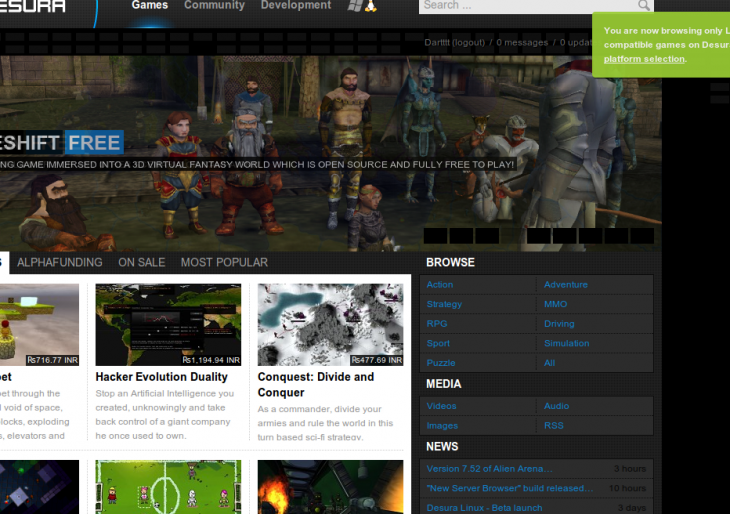This screenshot has height=514, width=730.
Task: Browse MMO games
Action: [x=555, y=304]
